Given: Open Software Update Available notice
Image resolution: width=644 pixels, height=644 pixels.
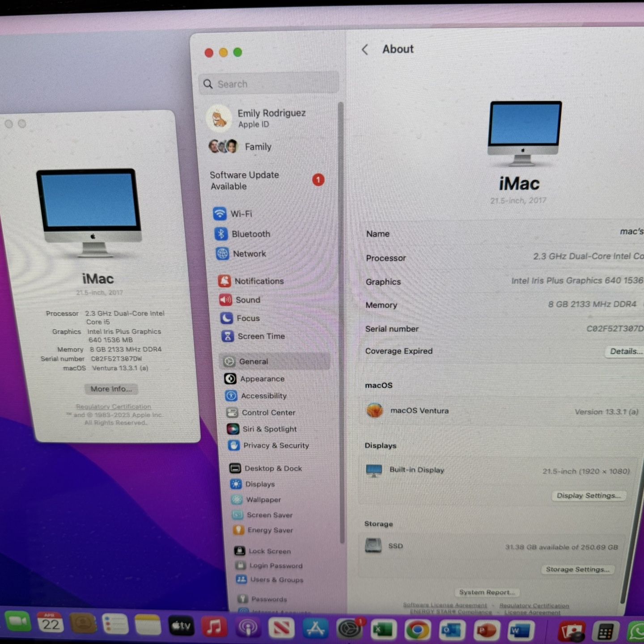Looking at the screenshot, I should pos(267,180).
